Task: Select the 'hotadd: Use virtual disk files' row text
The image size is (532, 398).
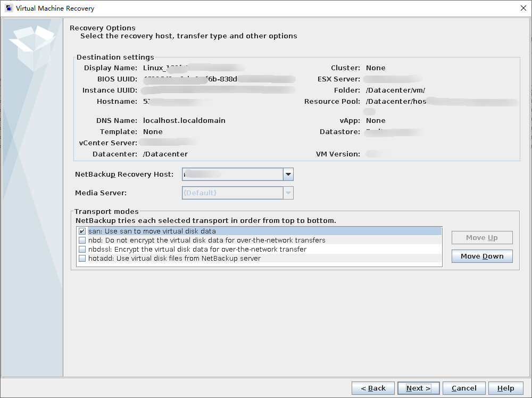Action: [x=174, y=259]
